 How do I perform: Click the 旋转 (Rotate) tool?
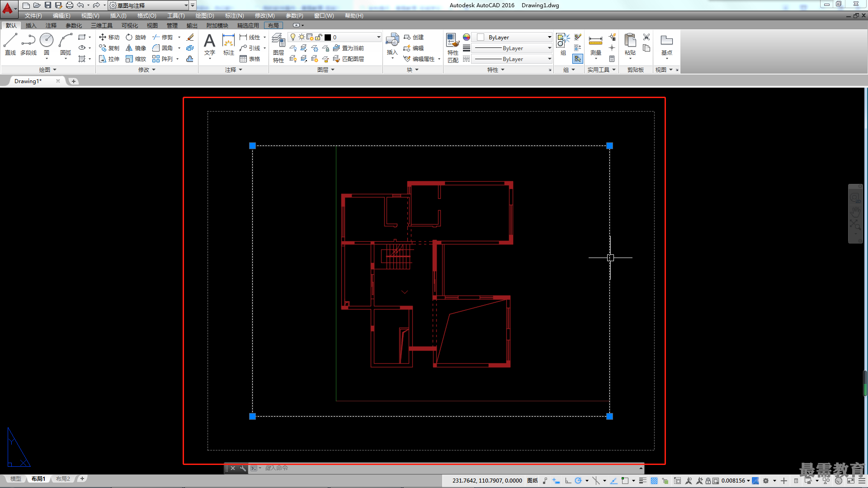(136, 37)
